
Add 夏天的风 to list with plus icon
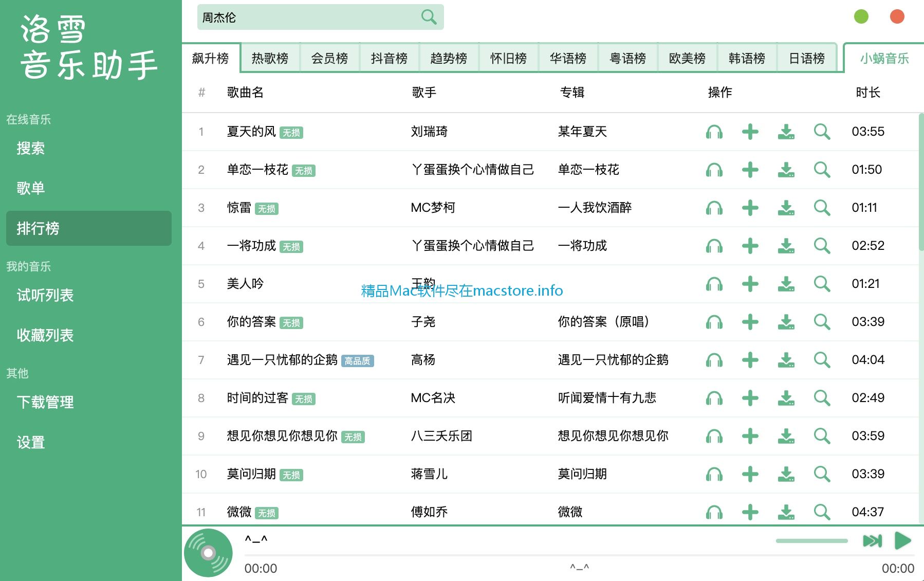point(750,132)
